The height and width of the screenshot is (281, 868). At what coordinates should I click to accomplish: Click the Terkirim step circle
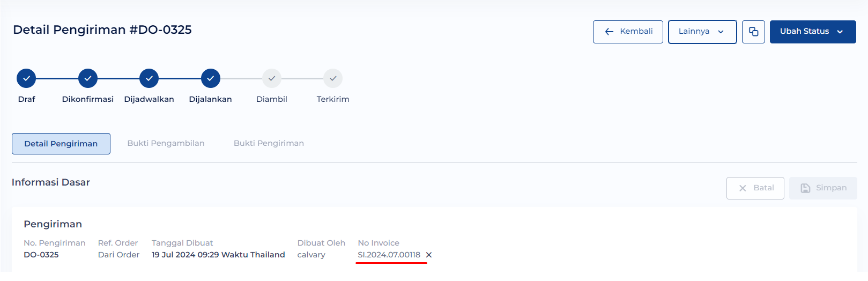[333, 78]
